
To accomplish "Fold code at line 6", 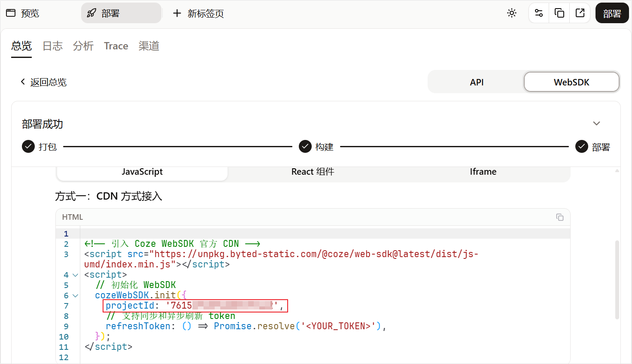I will [76, 296].
